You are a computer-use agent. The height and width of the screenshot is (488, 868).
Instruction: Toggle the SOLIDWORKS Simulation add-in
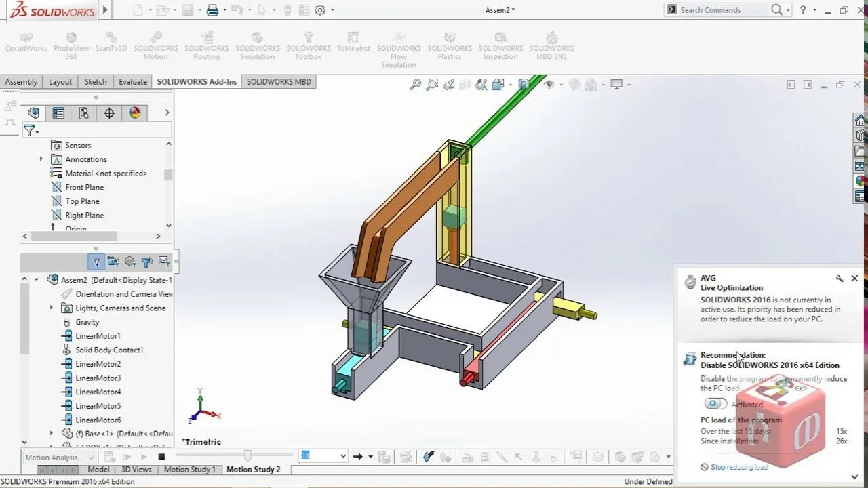(x=257, y=42)
